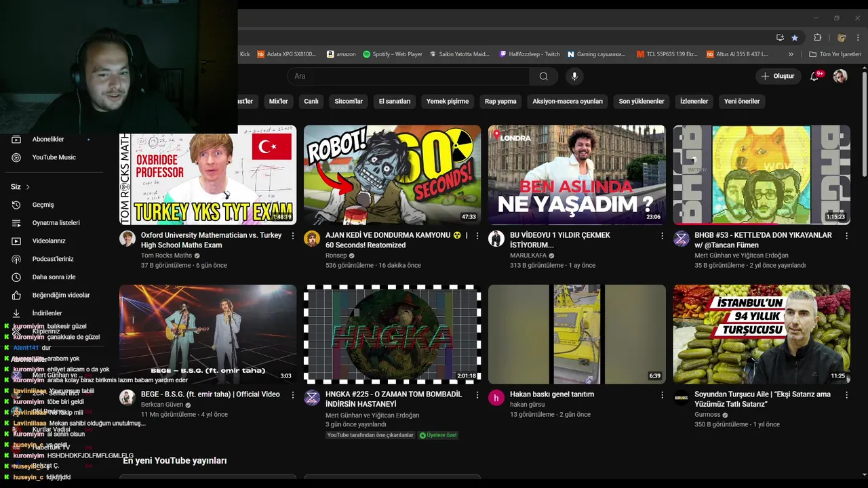This screenshot has width=868, height=488.
Task: Open options menu for BEGE - B.S.G. video
Action: pyautogui.click(x=293, y=394)
